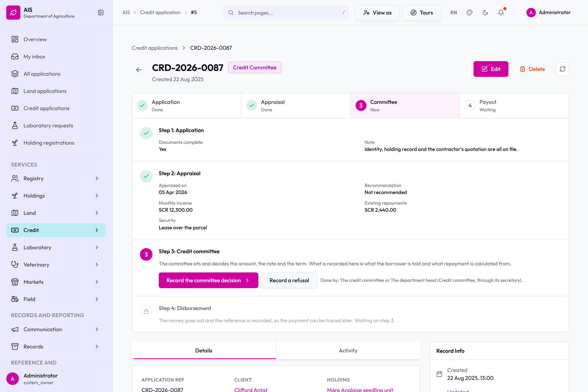
Task: Open Laboratory requests
Action: [x=56, y=125]
